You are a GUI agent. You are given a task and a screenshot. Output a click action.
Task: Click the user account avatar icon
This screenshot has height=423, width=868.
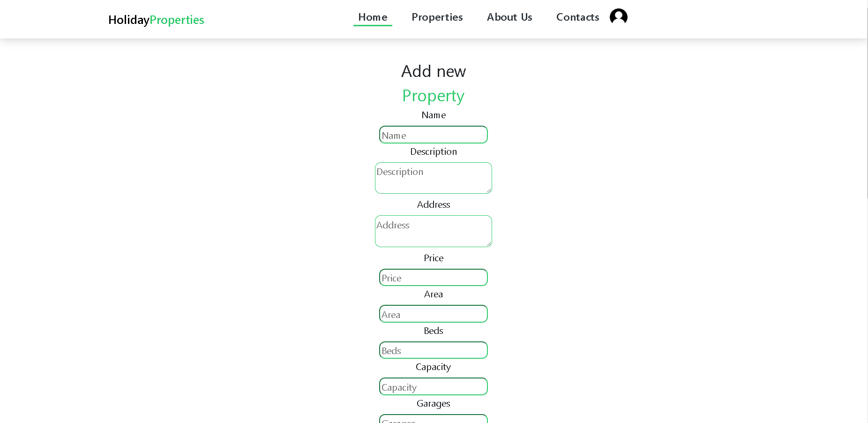[618, 16]
